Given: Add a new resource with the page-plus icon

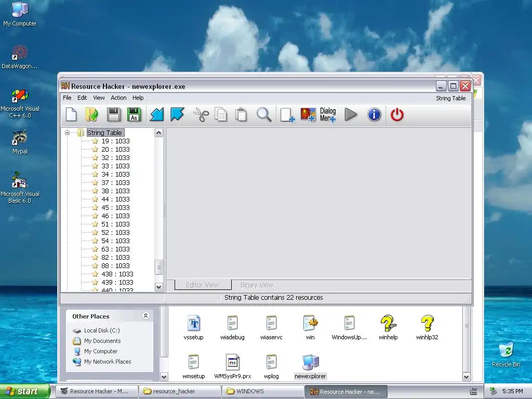Looking at the screenshot, I should pos(287,115).
